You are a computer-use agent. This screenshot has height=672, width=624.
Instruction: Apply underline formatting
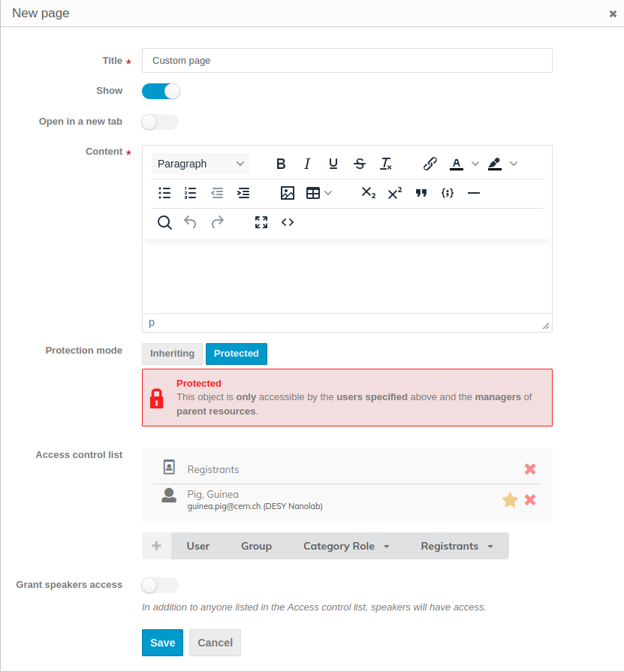[x=333, y=164]
